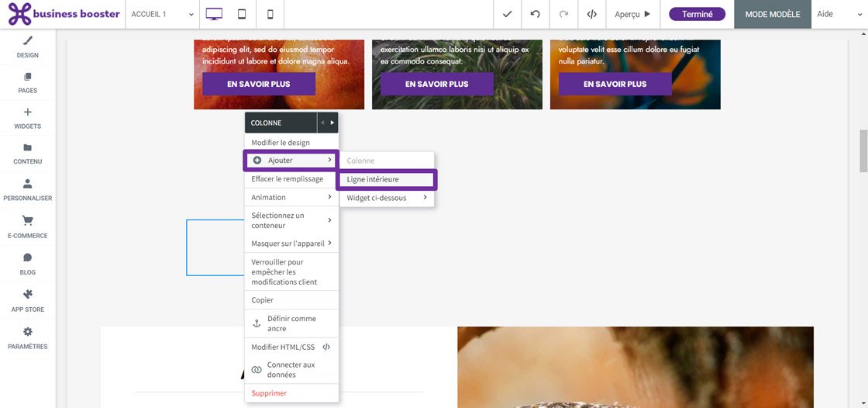Expand the Animation submenu
Viewport: 868px width, 408px height.
[291, 197]
